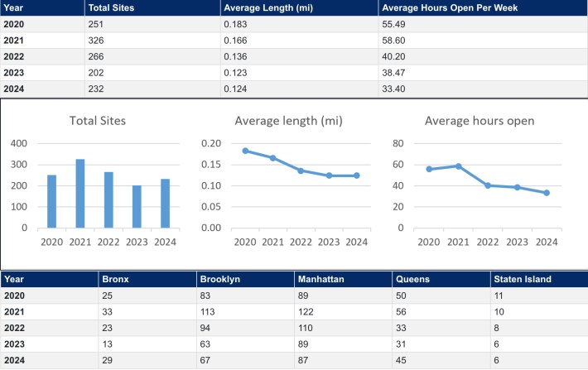Select the cell containing 326 total sites

pyautogui.click(x=97, y=39)
